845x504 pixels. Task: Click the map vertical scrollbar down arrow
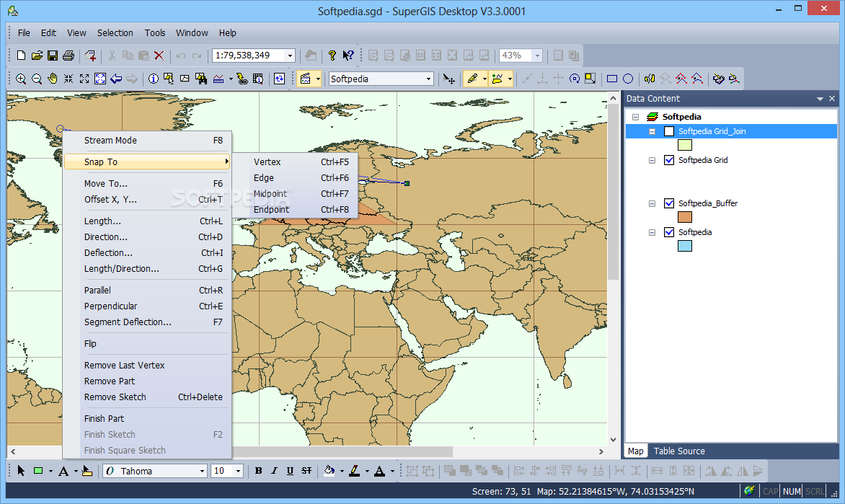point(613,439)
